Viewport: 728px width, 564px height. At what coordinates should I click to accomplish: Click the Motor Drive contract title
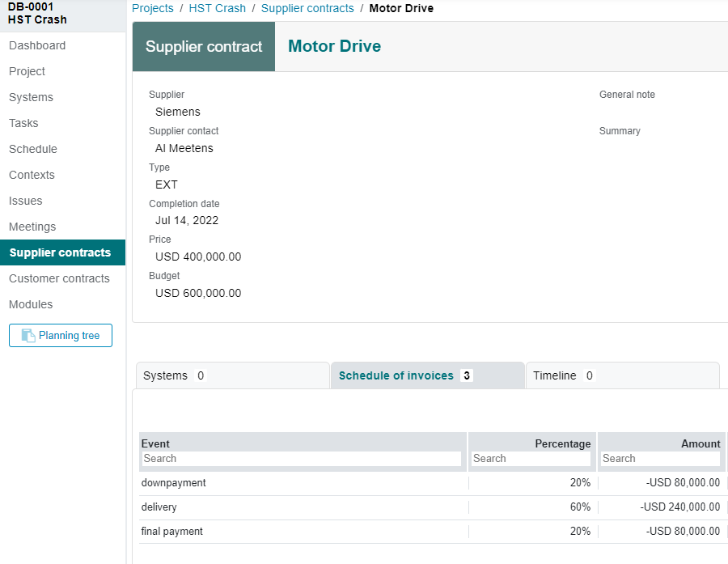[x=334, y=46]
